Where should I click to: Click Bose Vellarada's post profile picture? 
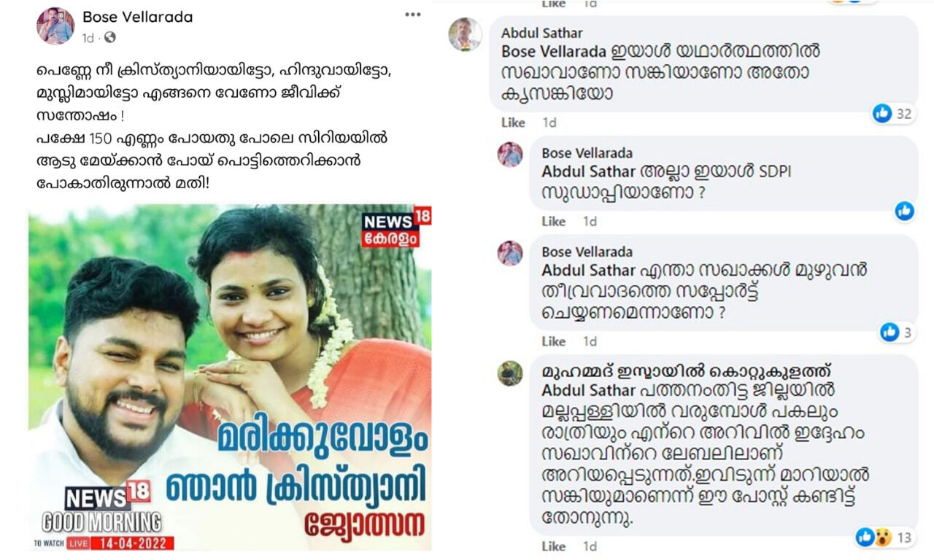click(x=55, y=26)
